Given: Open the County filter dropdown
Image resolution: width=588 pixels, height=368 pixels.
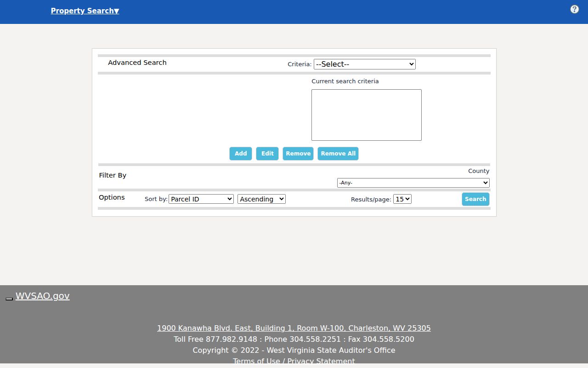Looking at the screenshot, I should pyautogui.click(x=413, y=183).
